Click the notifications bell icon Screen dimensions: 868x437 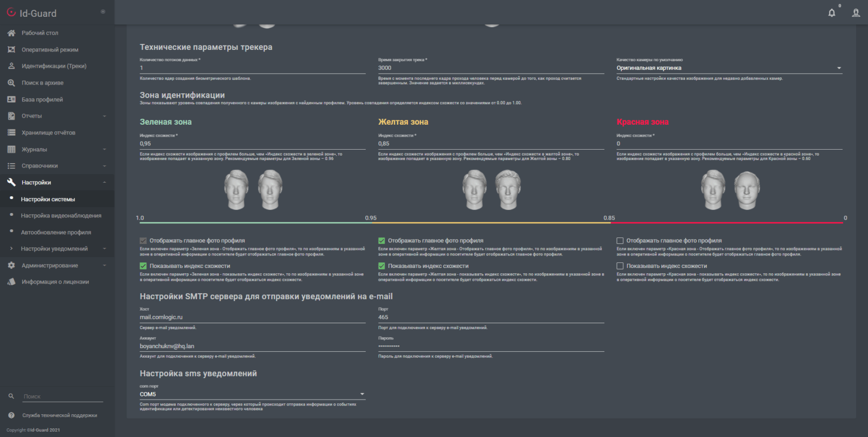pos(832,13)
